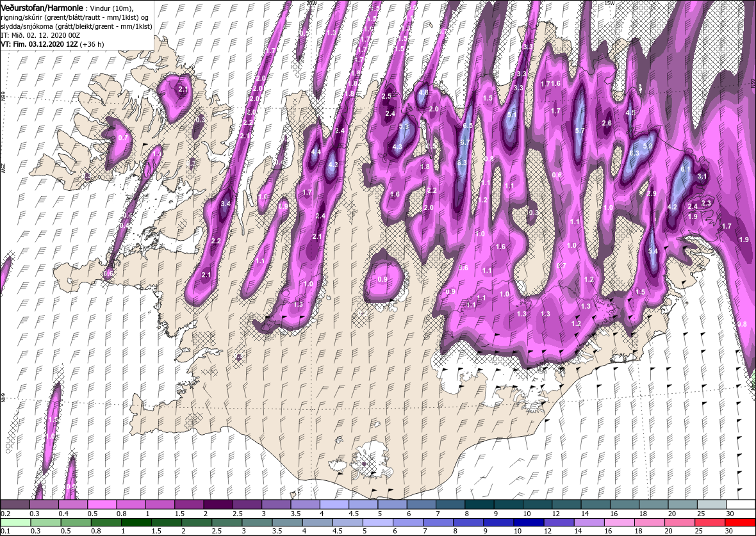This screenshot has width=756, height=536.
Task: Select the rain-row deep blue swatch between 10 and 12
Action: 529,523
